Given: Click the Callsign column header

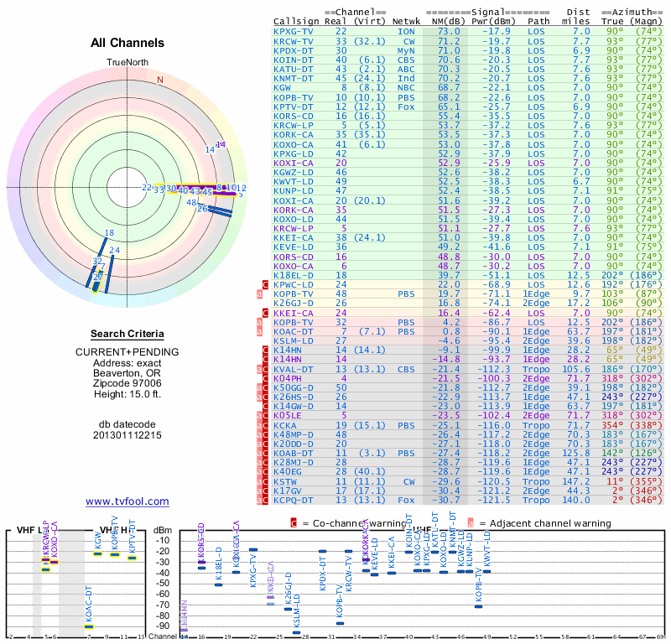Looking at the screenshot, I should [x=296, y=22].
